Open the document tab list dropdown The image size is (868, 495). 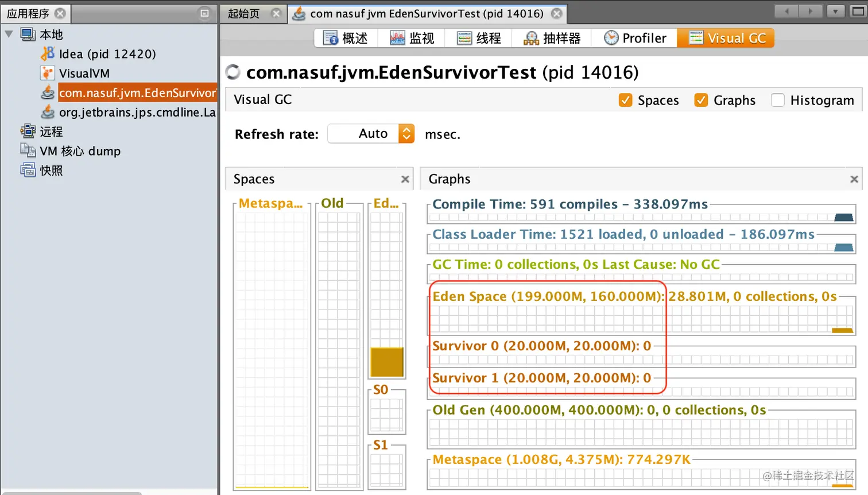(x=835, y=11)
